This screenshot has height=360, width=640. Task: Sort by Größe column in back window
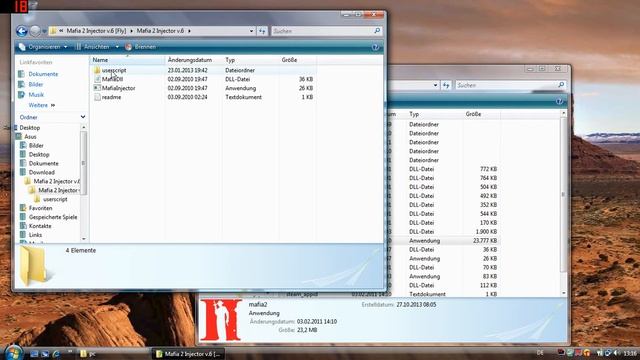click(481, 114)
